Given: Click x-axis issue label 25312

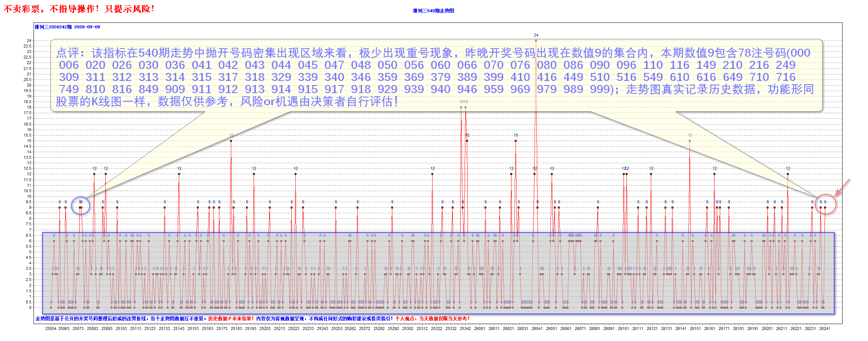Looking at the screenshot, I should [x=422, y=328].
